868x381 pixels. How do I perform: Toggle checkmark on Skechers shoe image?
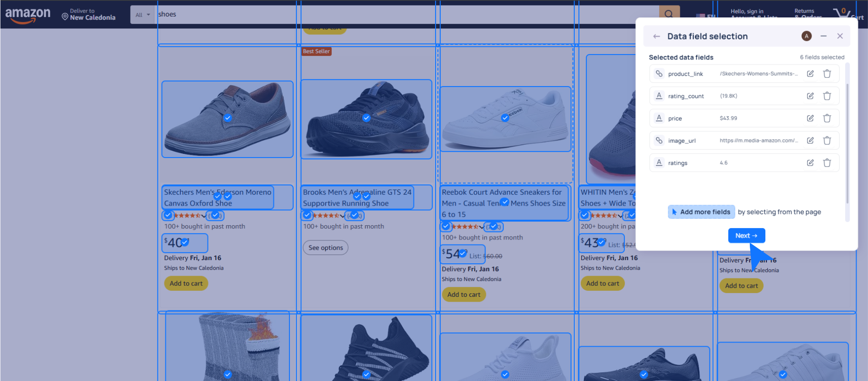point(227,118)
